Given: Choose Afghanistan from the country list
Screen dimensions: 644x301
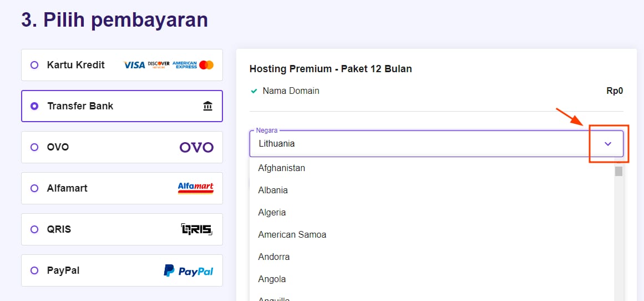Looking at the screenshot, I should (x=282, y=168).
